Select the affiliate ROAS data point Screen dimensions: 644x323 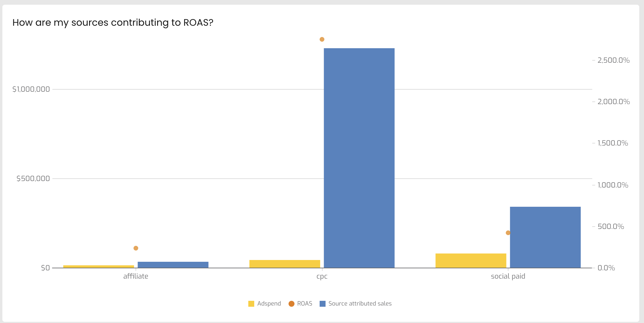pyautogui.click(x=136, y=248)
